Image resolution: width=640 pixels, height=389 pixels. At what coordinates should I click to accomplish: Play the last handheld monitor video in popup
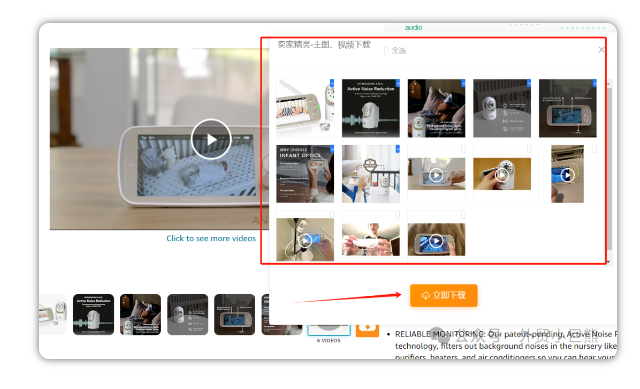pos(436,240)
